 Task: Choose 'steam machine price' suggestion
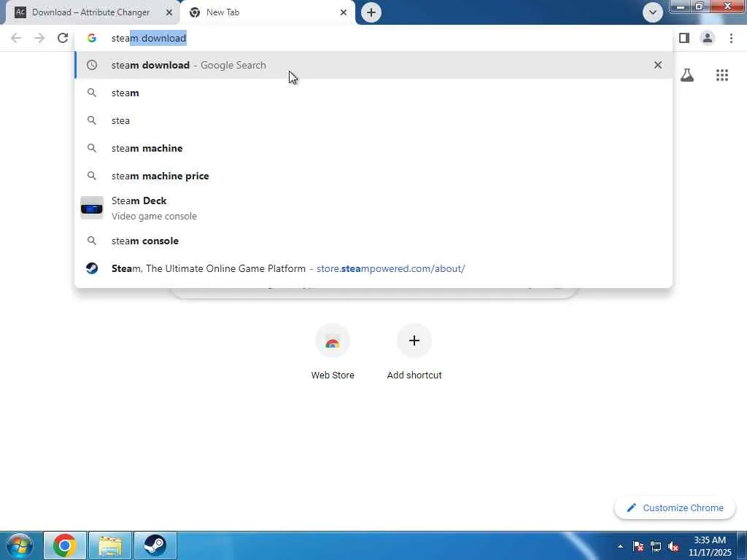[x=373, y=176]
